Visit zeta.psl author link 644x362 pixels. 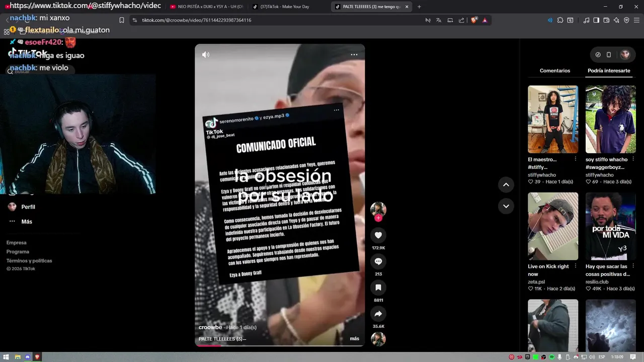pos(536,282)
